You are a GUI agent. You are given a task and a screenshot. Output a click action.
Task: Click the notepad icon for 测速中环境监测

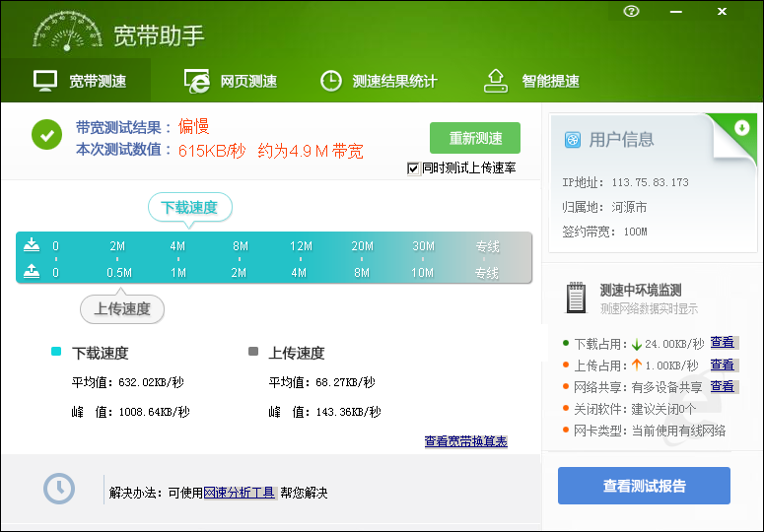coord(576,298)
